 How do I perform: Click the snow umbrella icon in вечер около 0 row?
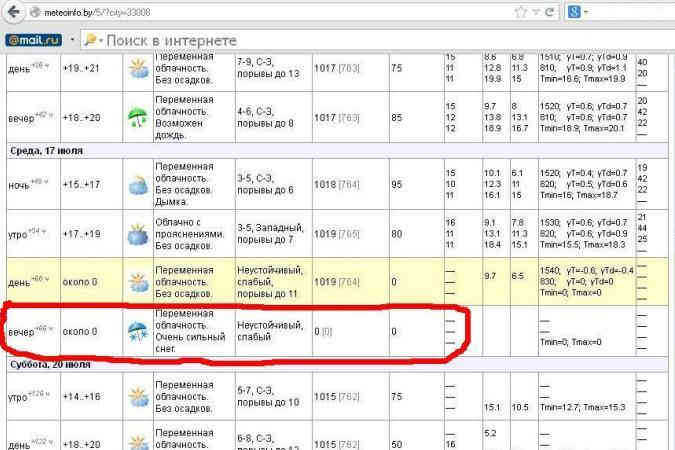tap(138, 332)
